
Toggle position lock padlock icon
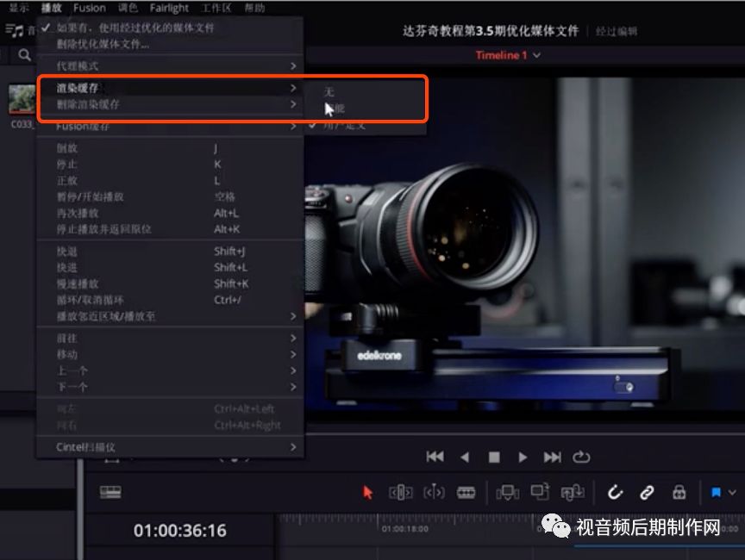click(x=679, y=492)
